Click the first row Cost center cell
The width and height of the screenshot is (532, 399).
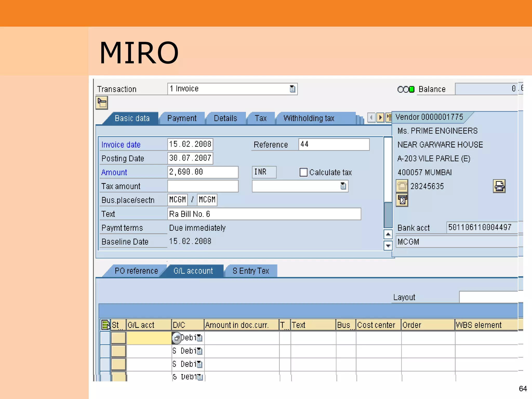pyautogui.click(x=378, y=338)
